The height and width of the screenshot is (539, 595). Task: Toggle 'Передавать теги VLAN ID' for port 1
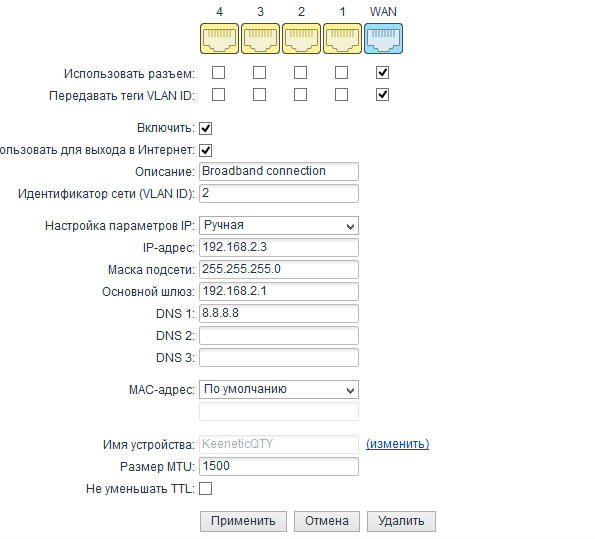point(341,95)
